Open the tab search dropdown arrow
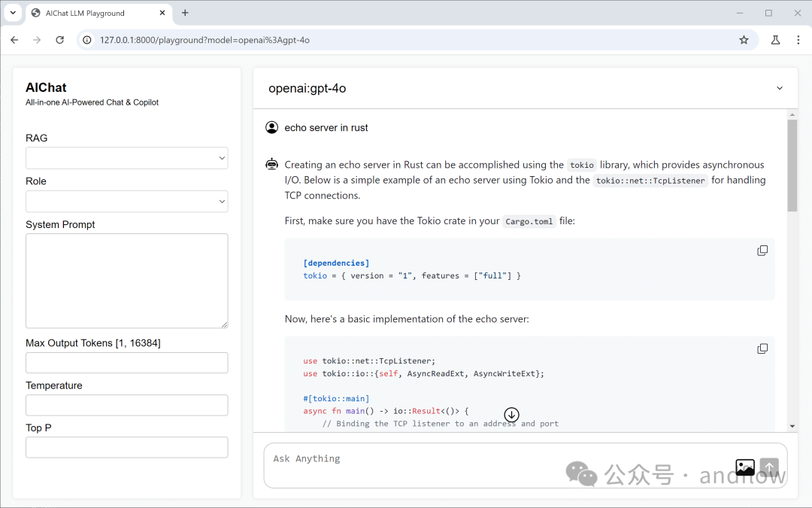 13,13
